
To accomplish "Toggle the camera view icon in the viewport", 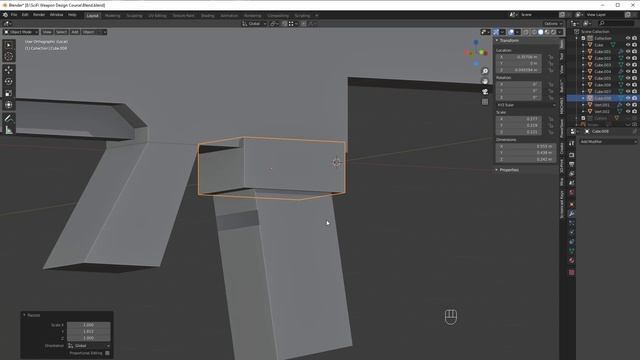I will 485,91.
